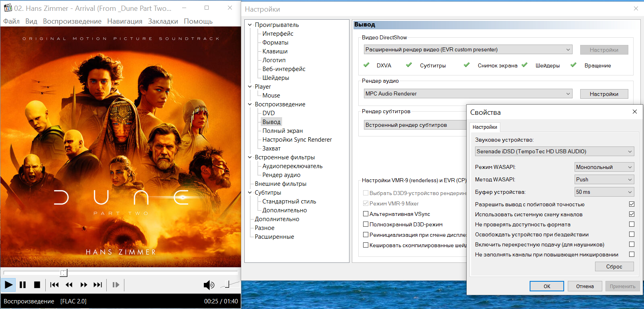Open audio renderer Настройки button
Image resolution: width=644 pixels, height=309 pixels.
point(604,94)
